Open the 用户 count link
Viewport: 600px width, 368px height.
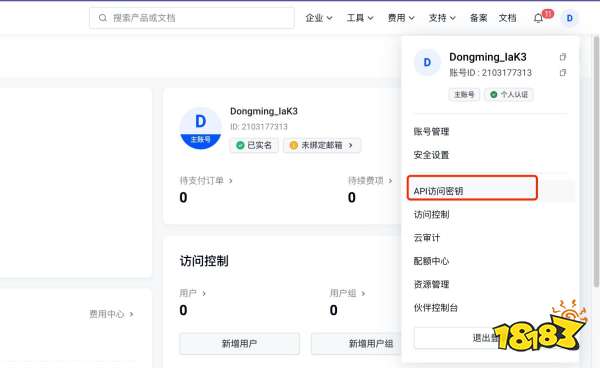click(x=192, y=293)
